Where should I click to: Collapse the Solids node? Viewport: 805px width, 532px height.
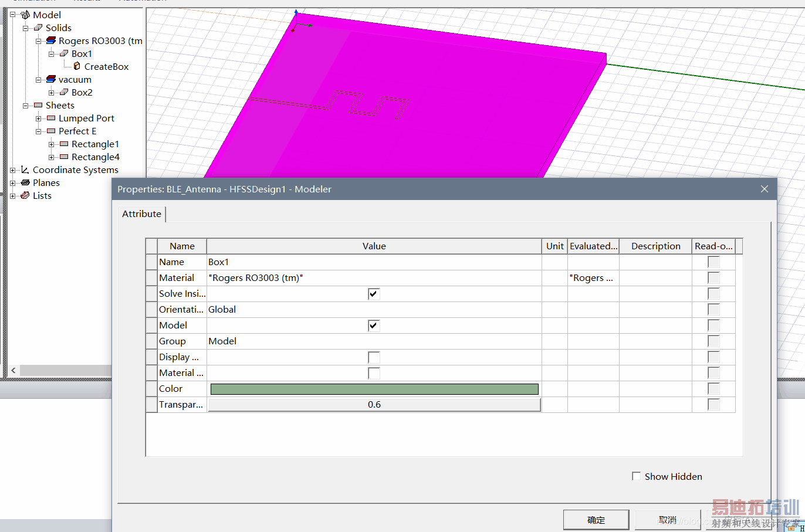pyautogui.click(x=25, y=28)
